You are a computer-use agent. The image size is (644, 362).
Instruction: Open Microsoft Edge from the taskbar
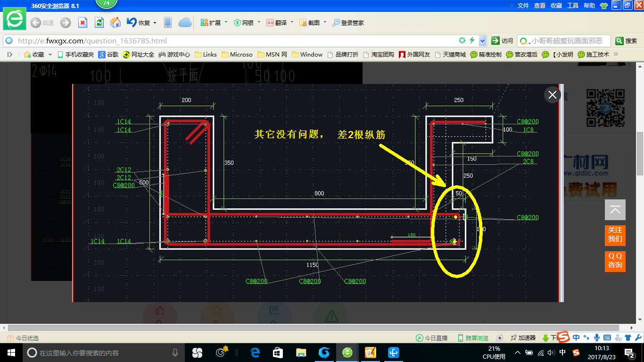(x=255, y=353)
